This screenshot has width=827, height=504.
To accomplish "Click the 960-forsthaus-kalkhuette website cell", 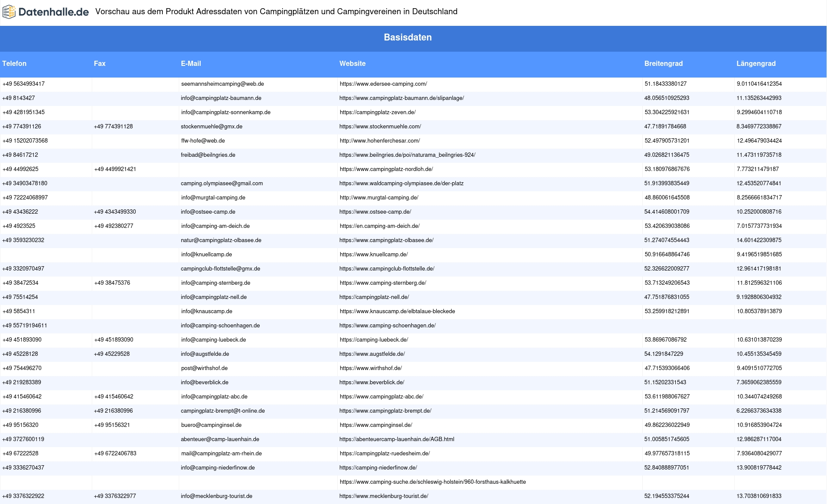I will click(432, 482).
